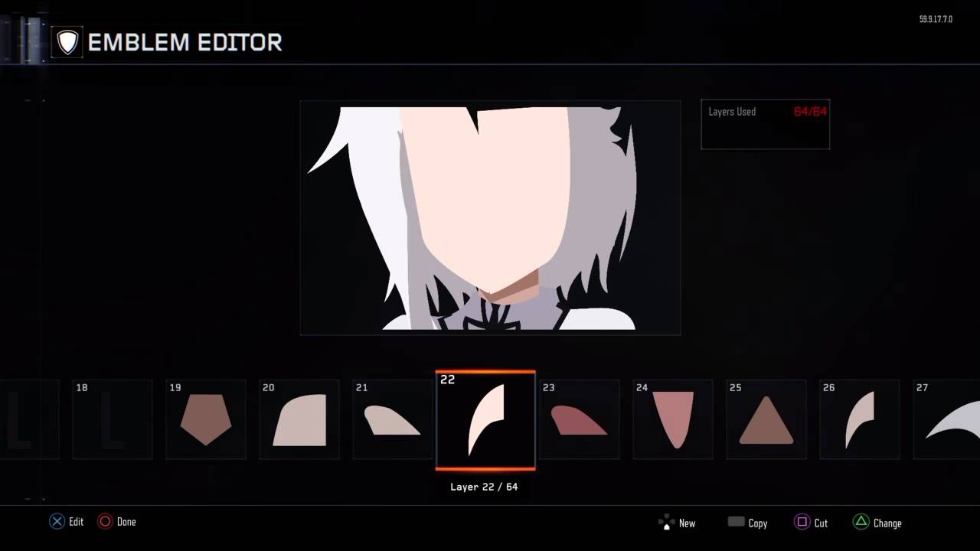This screenshot has height=551, width=980.
Task: Click the Copy label
Action: pyautogui.click(x=758, y=523)
